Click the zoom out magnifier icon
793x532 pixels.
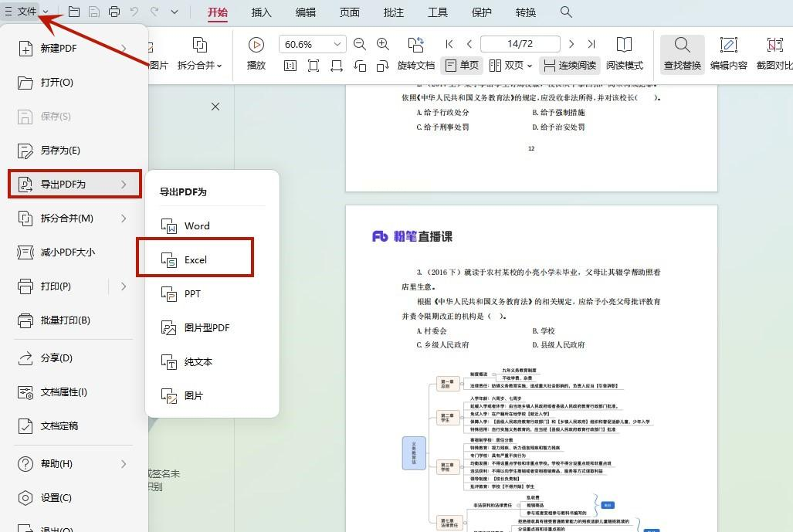pos(360,44)
